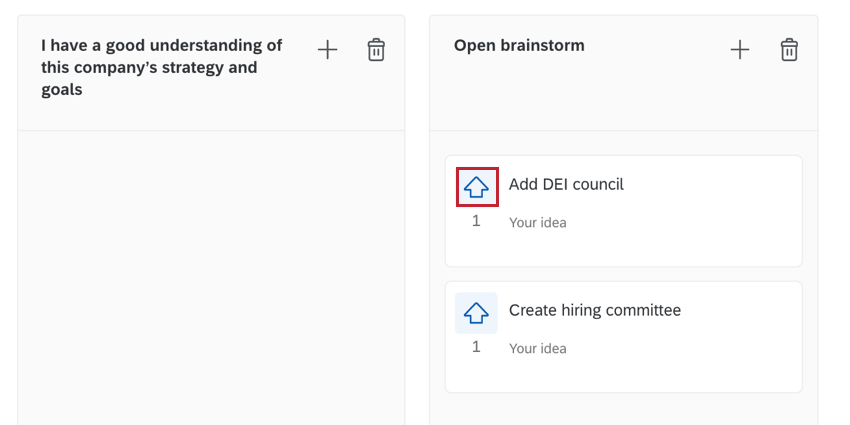The image size is (850, 425).
Task: Delete the strategy and goals column
Action: point(376,49)
